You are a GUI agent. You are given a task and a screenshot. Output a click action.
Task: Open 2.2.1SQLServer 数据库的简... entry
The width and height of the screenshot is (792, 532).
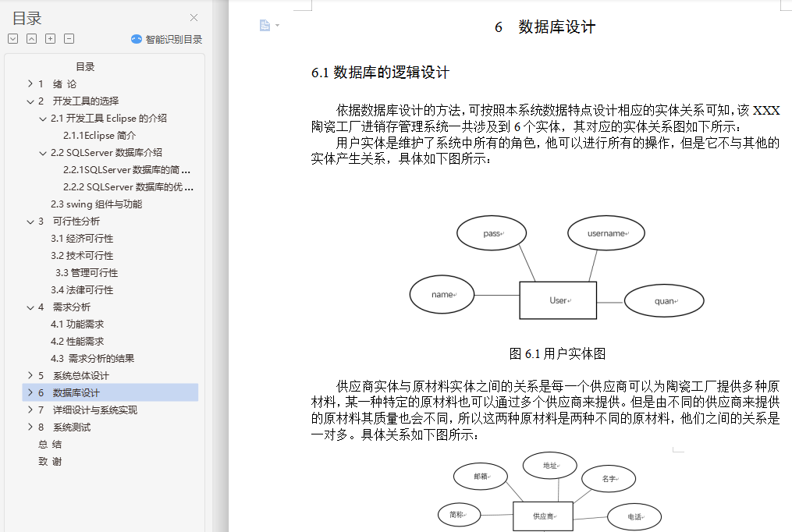pyautogui.click(x=127, y=169)
